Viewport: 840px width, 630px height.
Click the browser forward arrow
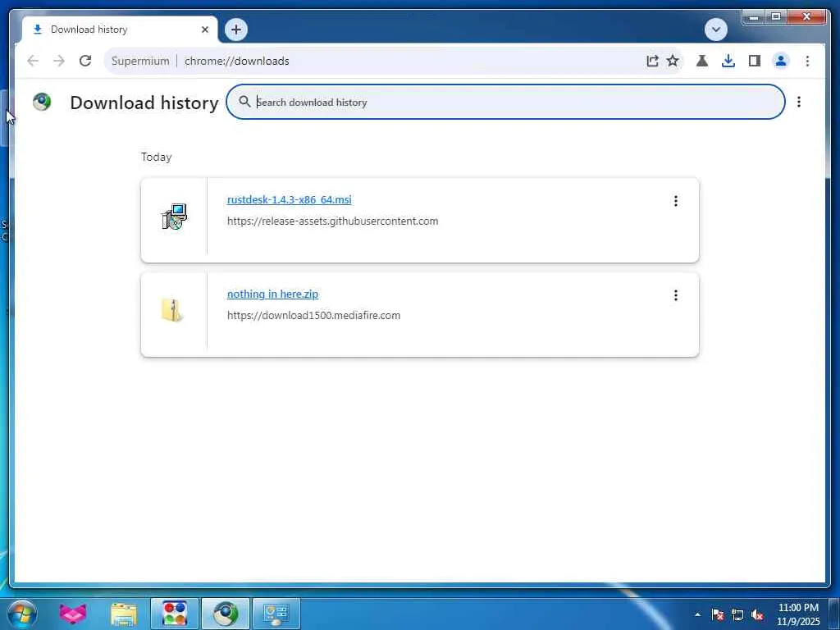[x=59, y=61]
